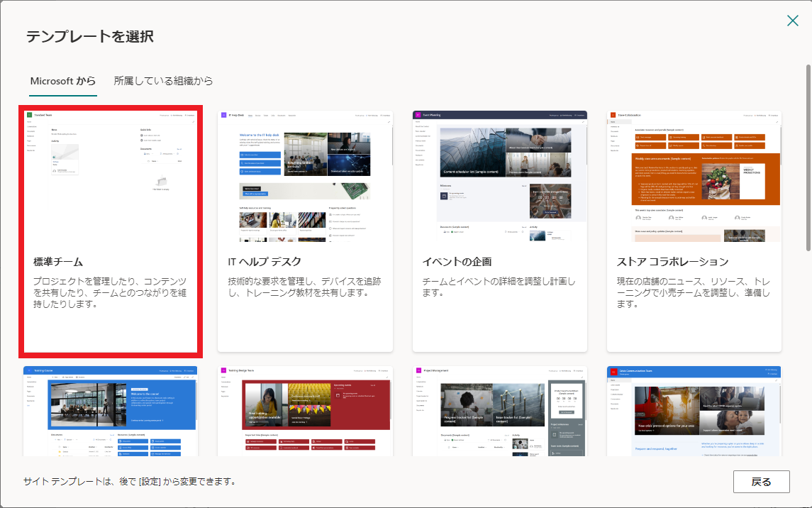Close the template selection dialog

792,21
